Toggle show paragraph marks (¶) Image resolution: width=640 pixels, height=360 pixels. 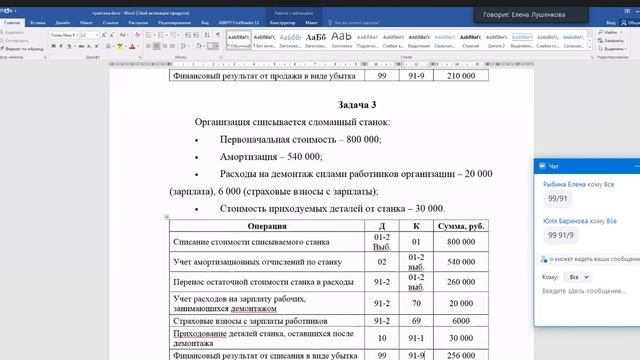pyautogui.click(x=218, y=35)
